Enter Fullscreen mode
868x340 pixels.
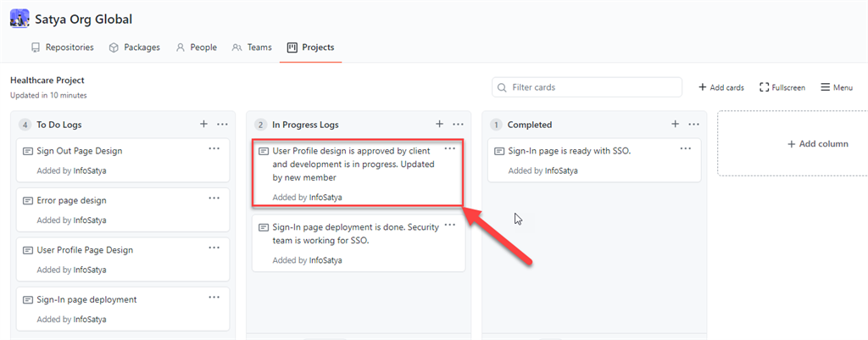pos(782,87)
